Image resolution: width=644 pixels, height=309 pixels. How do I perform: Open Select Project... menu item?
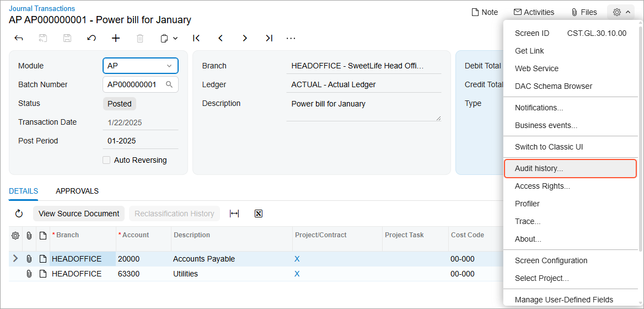571,278
